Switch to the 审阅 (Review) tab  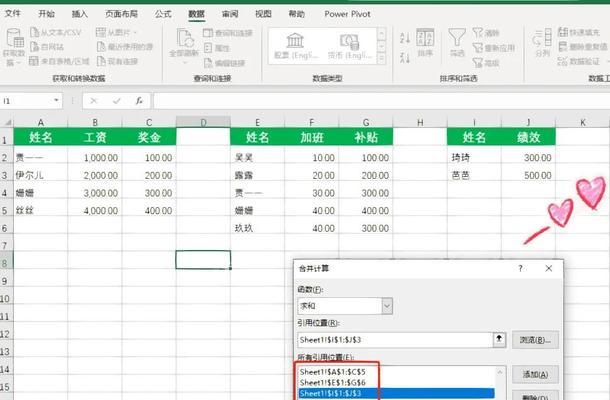tap(230, 14)
